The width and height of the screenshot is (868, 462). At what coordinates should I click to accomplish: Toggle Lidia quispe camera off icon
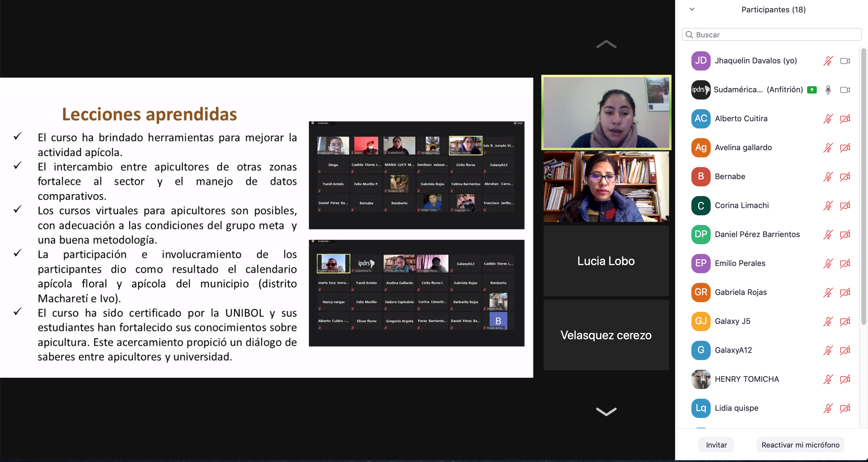[845, 408]
